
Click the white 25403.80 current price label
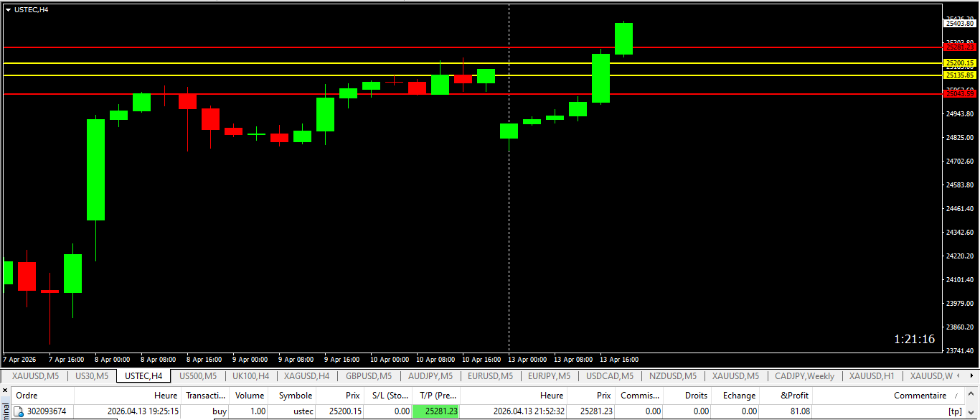[960, 24]
